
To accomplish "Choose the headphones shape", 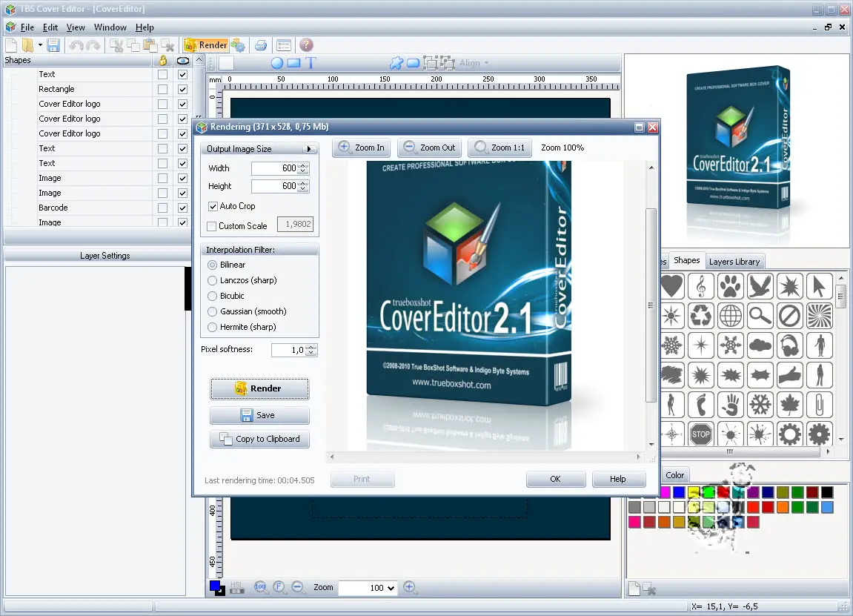I will coord(789,345).
